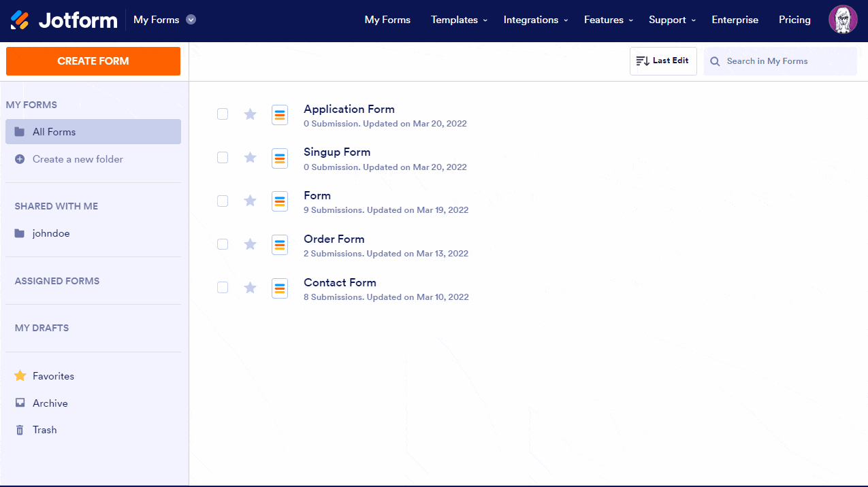
Task: Open the Application Form title
Action: pos(349,109)
